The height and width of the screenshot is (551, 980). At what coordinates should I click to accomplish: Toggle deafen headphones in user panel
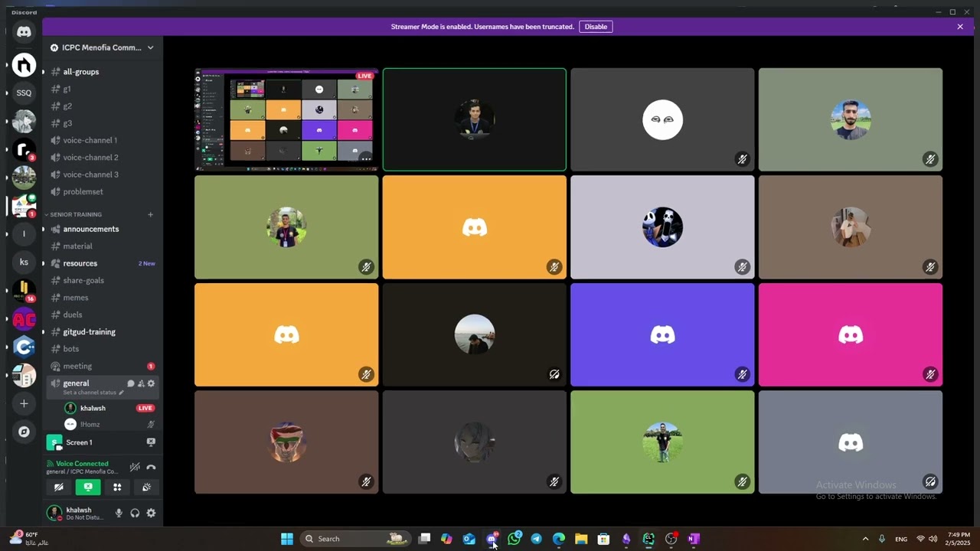pyautogui.click(x=135, y=513)
